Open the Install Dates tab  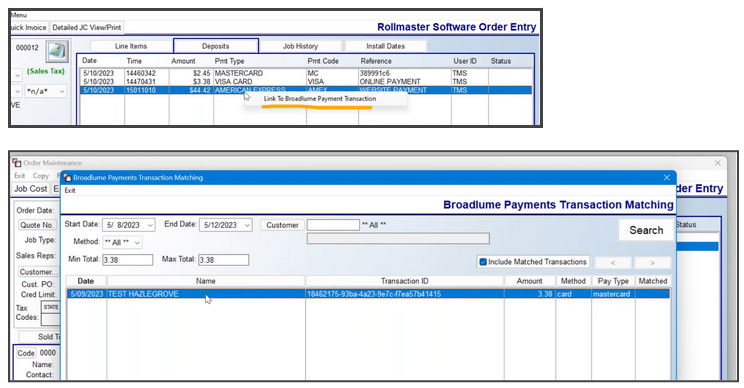(386, 46)
